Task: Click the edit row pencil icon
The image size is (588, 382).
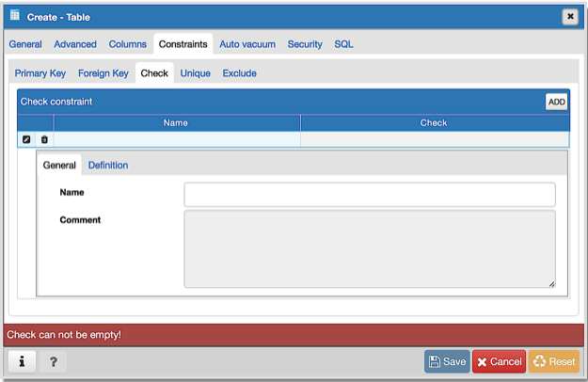Action: [26, 139]
